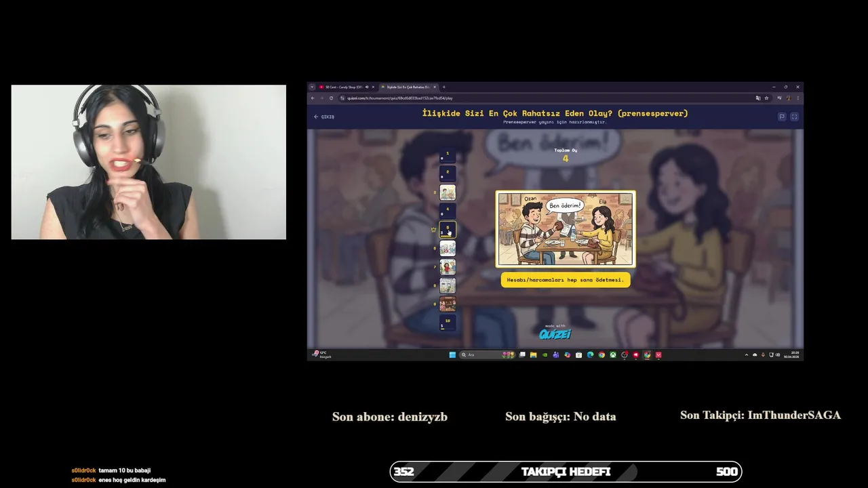Click the Quizei logo at the bottom
Image resolution: width=868 pixels, height=488 pixels.
(x=555, y=333)
